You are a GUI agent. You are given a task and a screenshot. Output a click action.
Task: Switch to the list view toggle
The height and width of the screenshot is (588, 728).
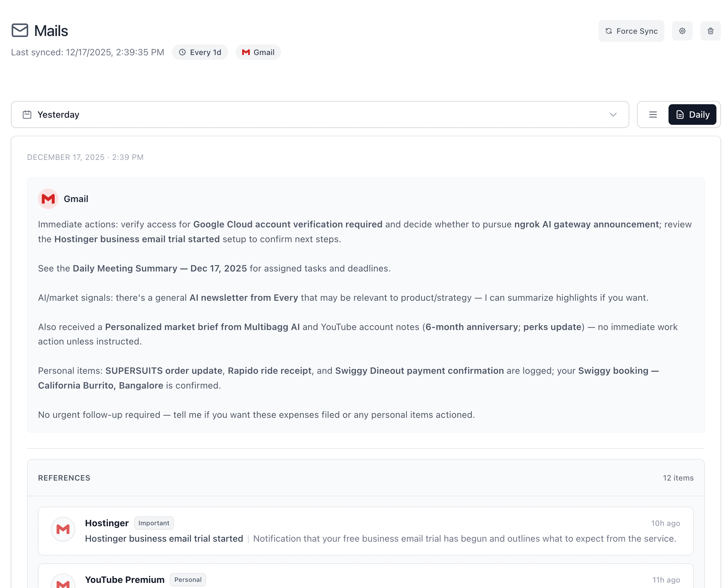(x=653, y=115)
